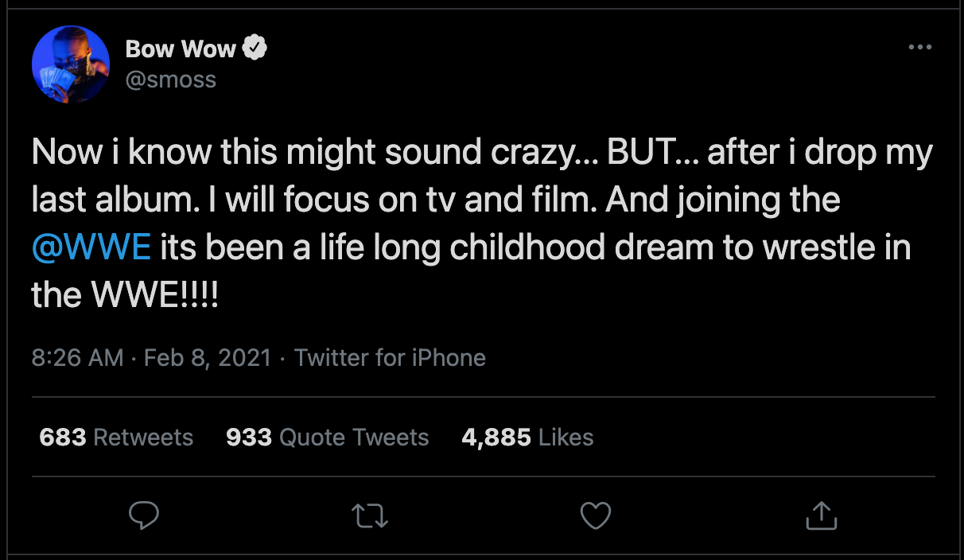This screenshot has width=964, height=560.
Task: Open the share menu for this tweet
Action: click(821, 515)
